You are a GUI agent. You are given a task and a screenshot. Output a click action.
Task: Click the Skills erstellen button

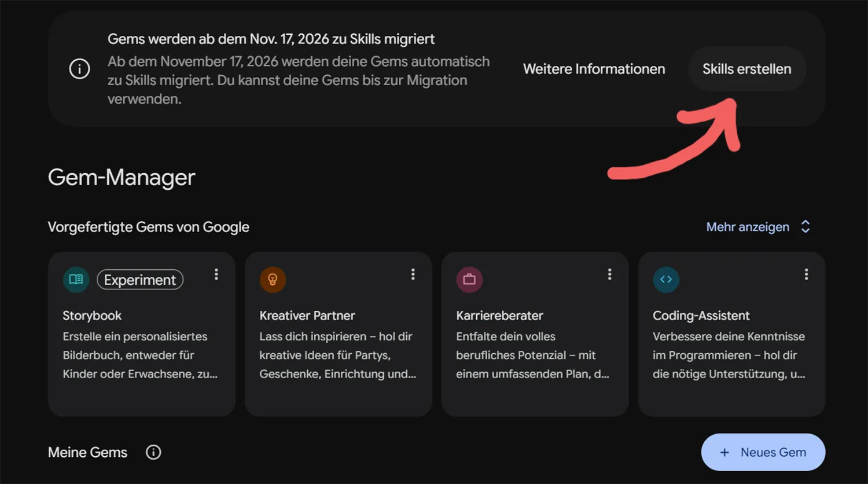[747, 69]
